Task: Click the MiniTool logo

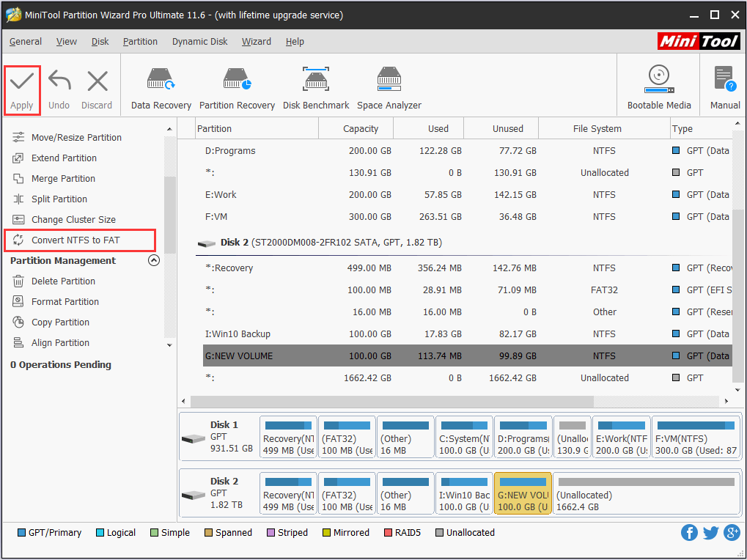Action: point(699,42)
